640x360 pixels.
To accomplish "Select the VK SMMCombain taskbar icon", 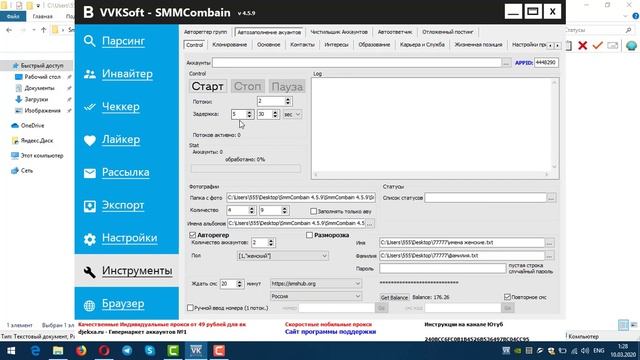I will (196, 351).
